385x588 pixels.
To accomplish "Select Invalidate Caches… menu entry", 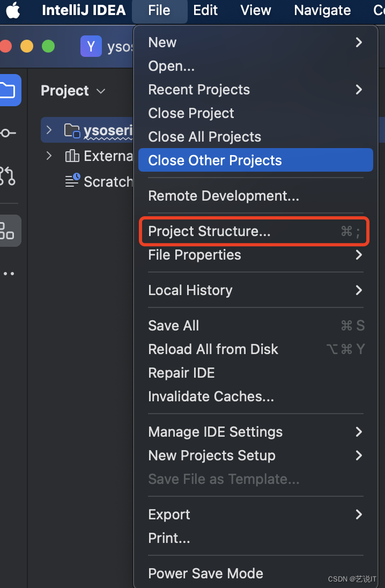I will [211, 396].
